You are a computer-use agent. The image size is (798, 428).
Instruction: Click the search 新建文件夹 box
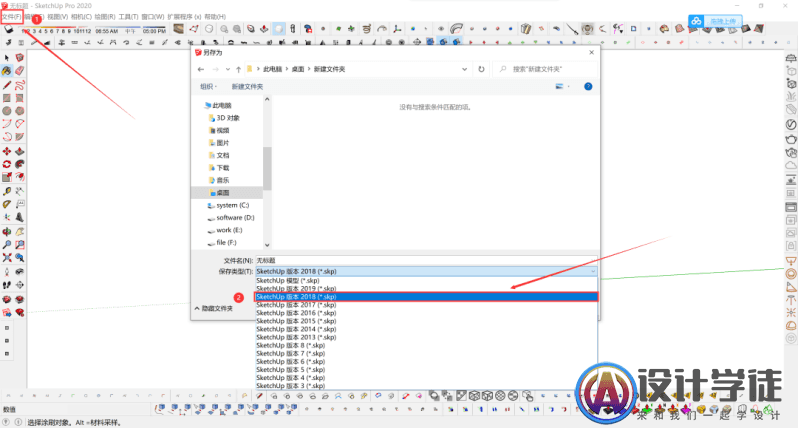point(545,69)
